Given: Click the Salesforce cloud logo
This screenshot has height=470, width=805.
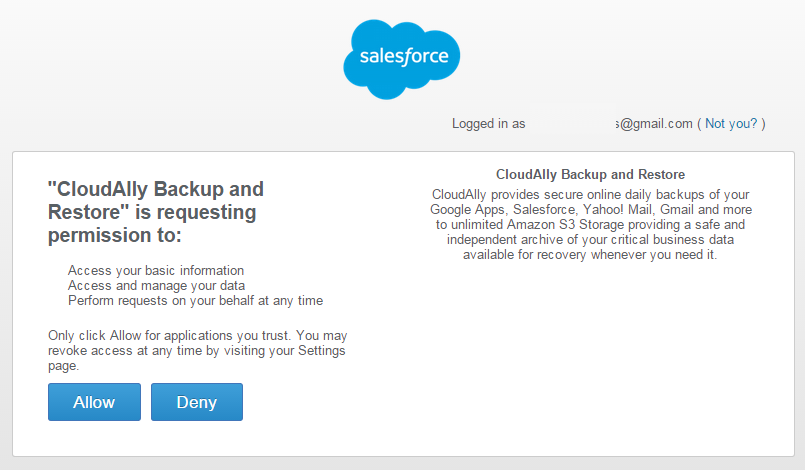Looking at the screenshot, I should coord(401,60).
